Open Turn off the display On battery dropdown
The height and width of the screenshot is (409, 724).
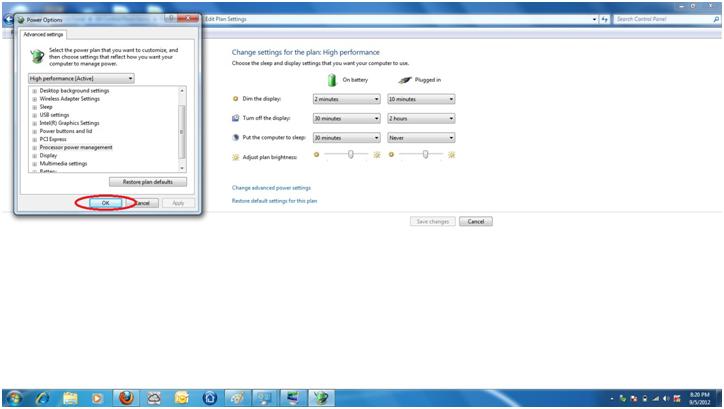pos(347,119)
